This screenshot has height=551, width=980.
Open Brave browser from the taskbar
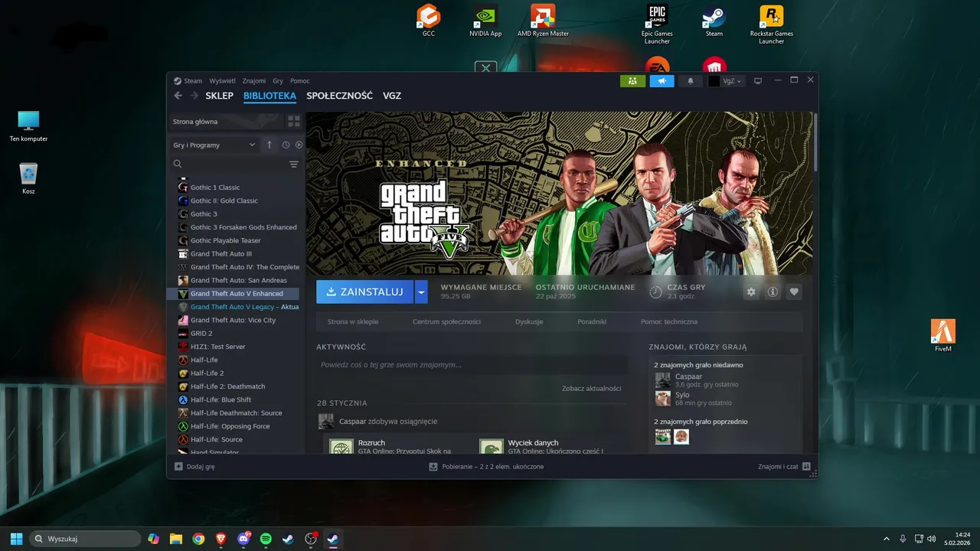(221, 539)
